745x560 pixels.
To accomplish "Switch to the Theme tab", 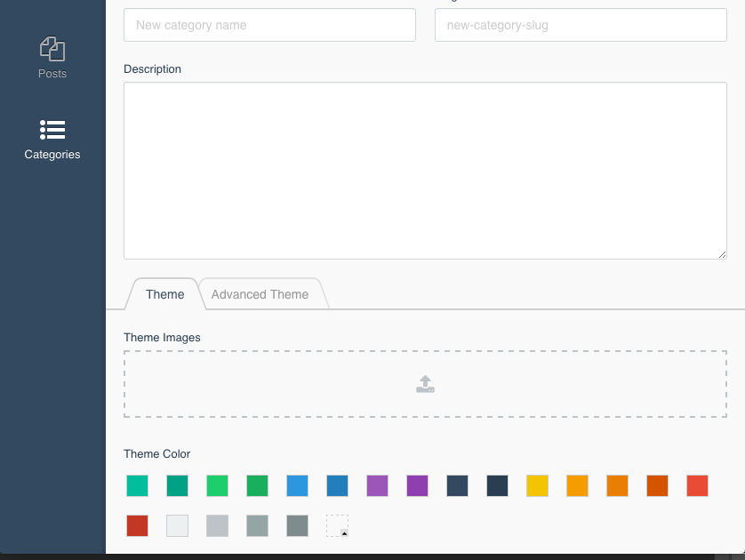I will [164, 294].
